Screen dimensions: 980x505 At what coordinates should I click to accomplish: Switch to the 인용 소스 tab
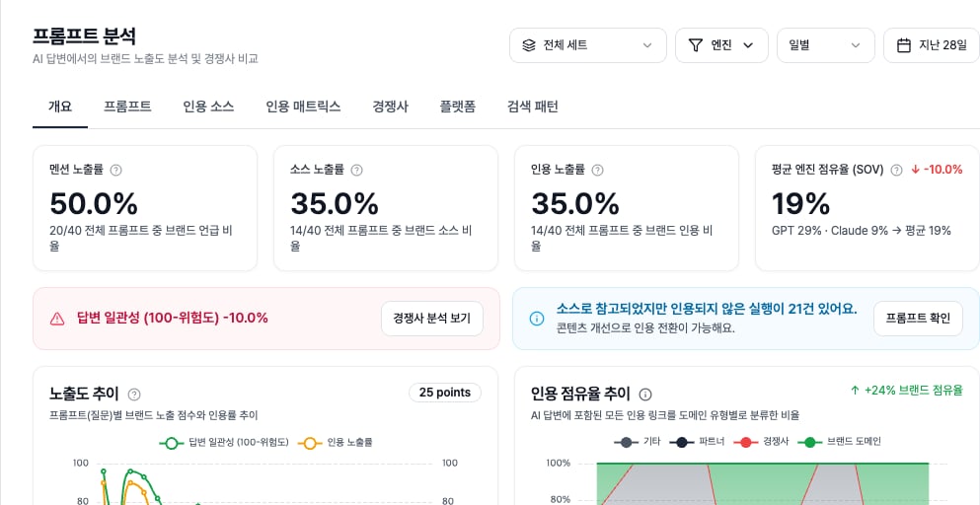pyautogui.click(x=208, y=107)
